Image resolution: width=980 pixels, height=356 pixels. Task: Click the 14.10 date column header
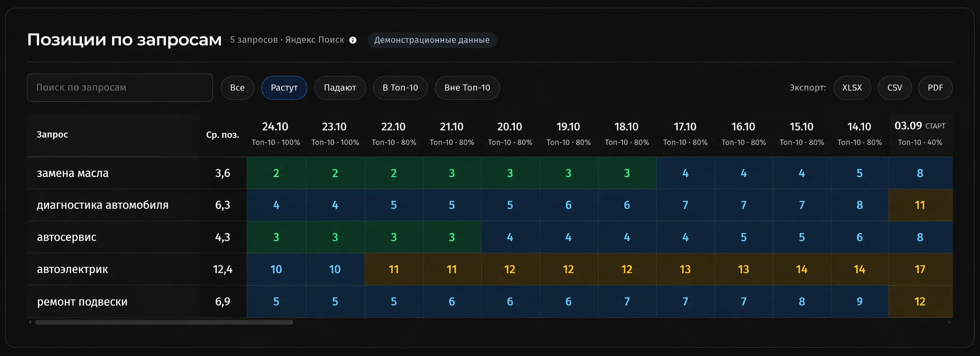[x=859, y=134]
